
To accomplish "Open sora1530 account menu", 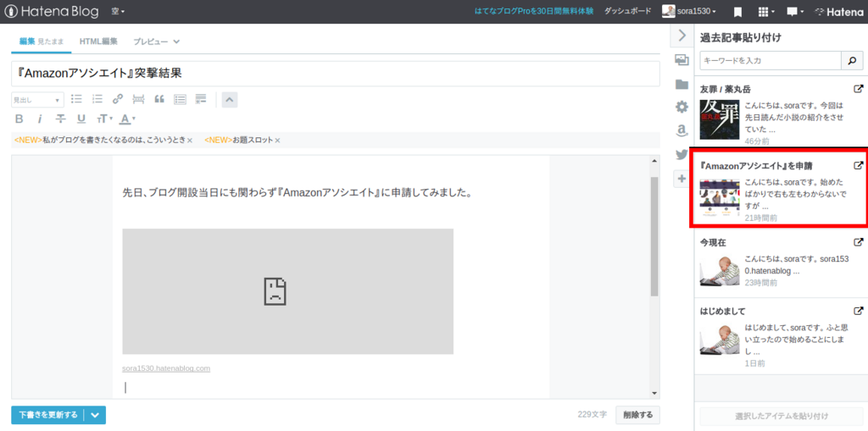I will (690, 11).
